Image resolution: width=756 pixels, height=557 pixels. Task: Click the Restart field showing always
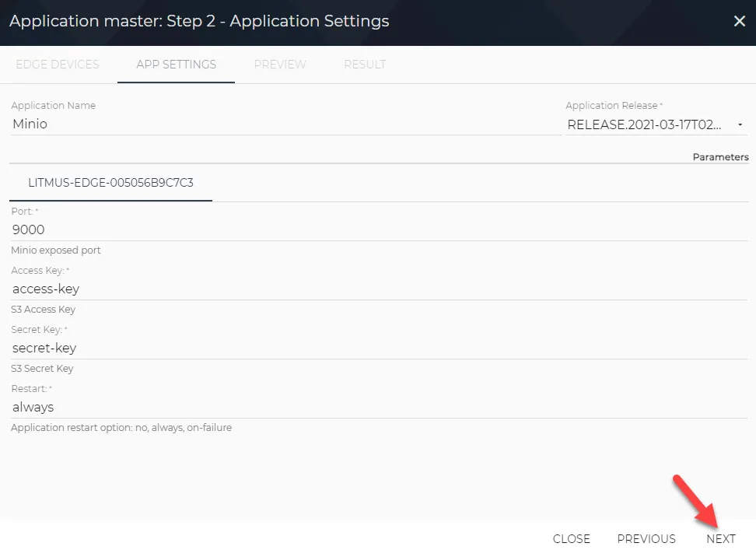pyautogui.click(x=379, y=407)
